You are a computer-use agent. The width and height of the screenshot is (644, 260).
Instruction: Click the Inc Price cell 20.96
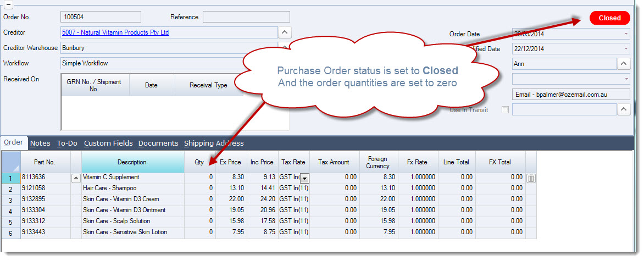pyautogui.click(x=262, y=211)
